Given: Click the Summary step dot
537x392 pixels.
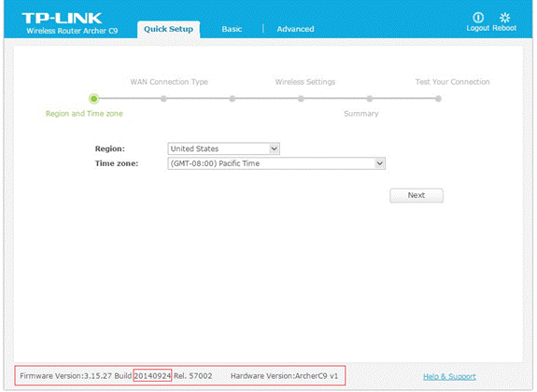Looking at the screenshot, I should coord(370,99).
